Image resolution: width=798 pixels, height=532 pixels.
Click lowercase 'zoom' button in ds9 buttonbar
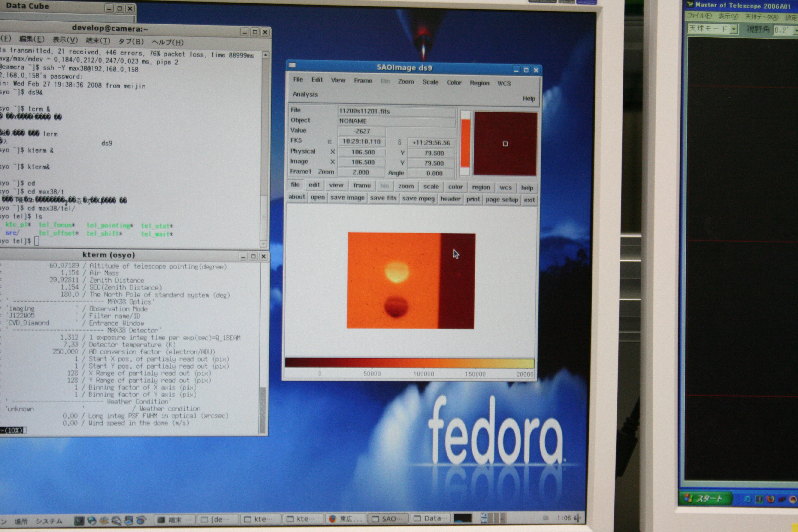coord(406,186)
